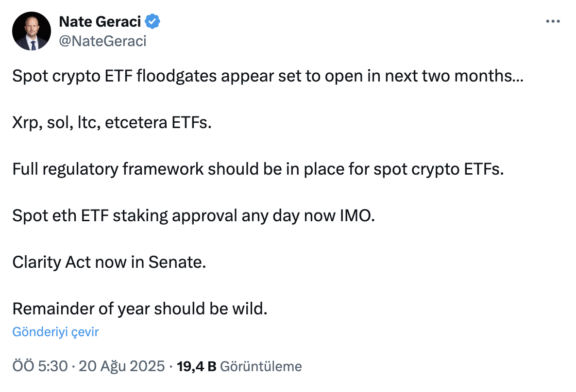Viewport: 576px width, 392px height.
Task: Click the Remainder of year sentence
Action: coord(140,309)
